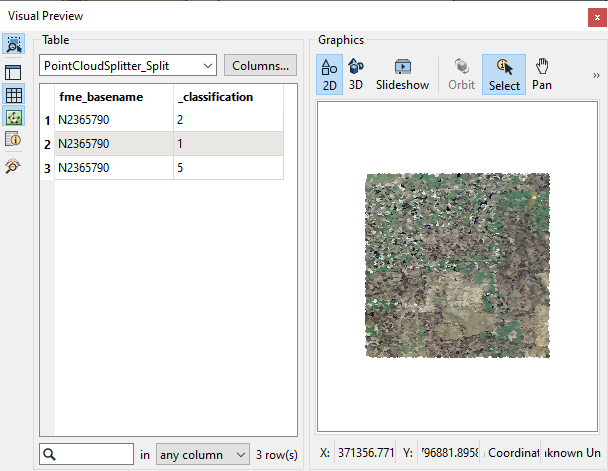Toggle the table view grid icon
Screen dimensions: 608x471
point(14,95)
